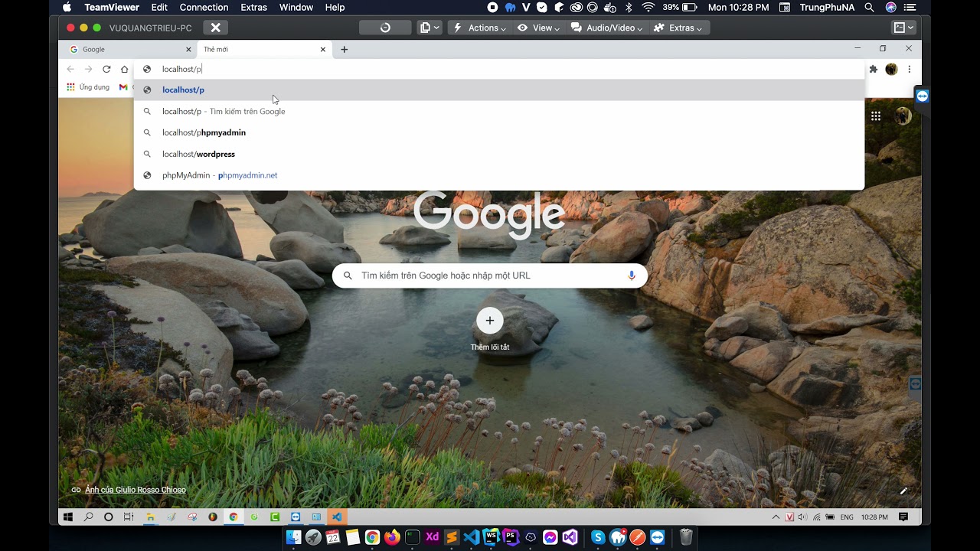Show hidden Windows tray icons chevron
This screenshot has height=551, width=980.
pos(776,517)
